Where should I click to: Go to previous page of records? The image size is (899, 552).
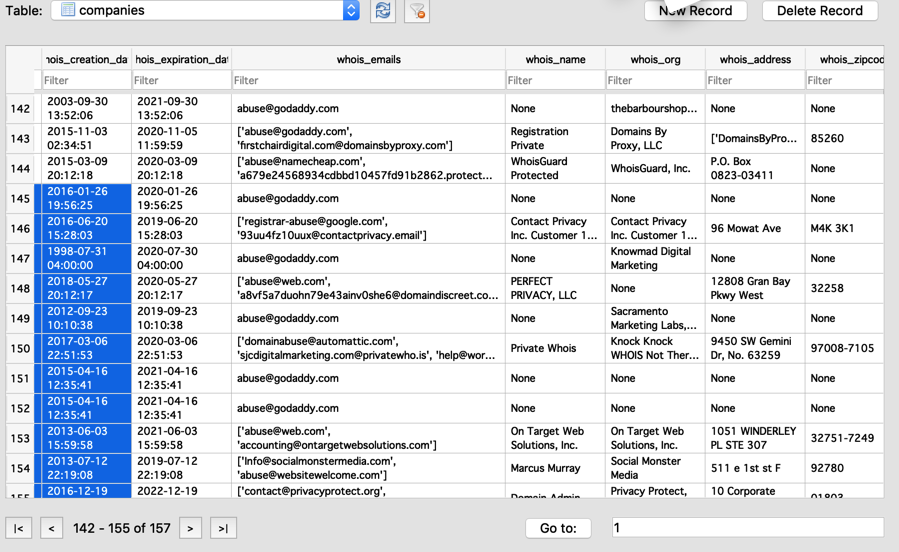[51, 528]
